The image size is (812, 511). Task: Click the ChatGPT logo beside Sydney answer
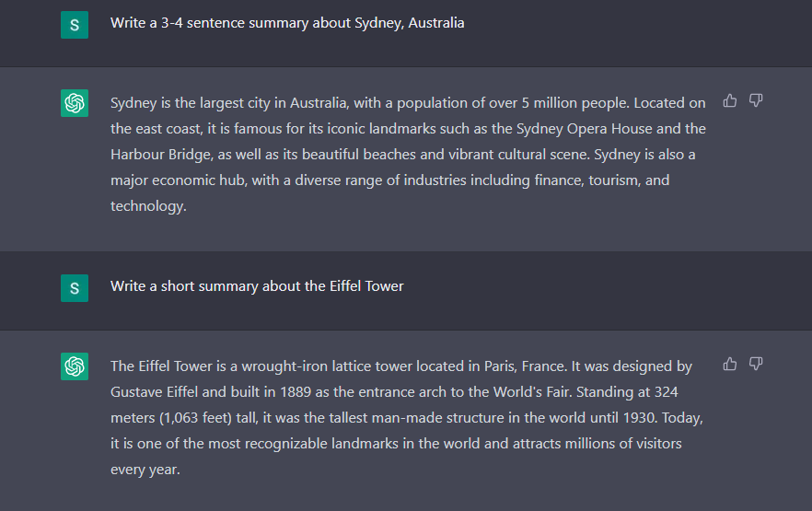click(x=75, y=103)
